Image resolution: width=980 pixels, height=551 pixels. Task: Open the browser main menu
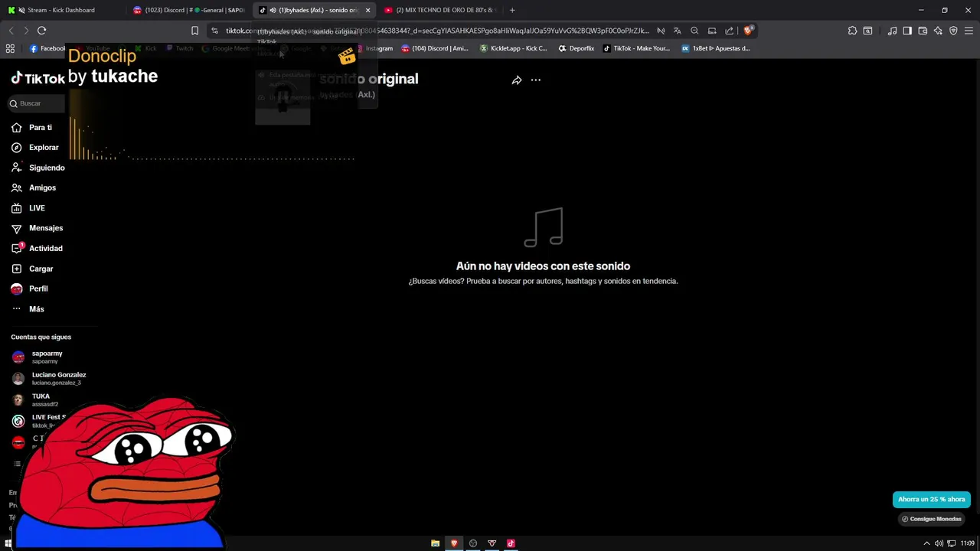969,31
